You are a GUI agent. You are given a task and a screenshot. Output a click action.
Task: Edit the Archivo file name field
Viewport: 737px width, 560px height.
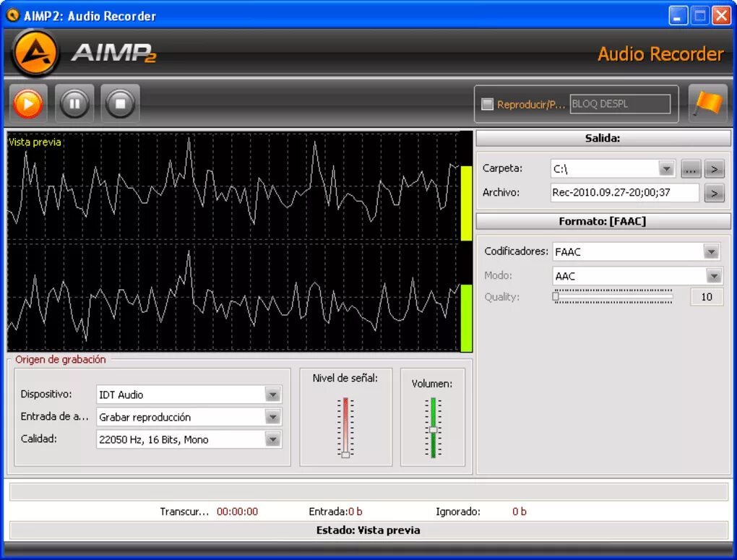pos(625,193)
